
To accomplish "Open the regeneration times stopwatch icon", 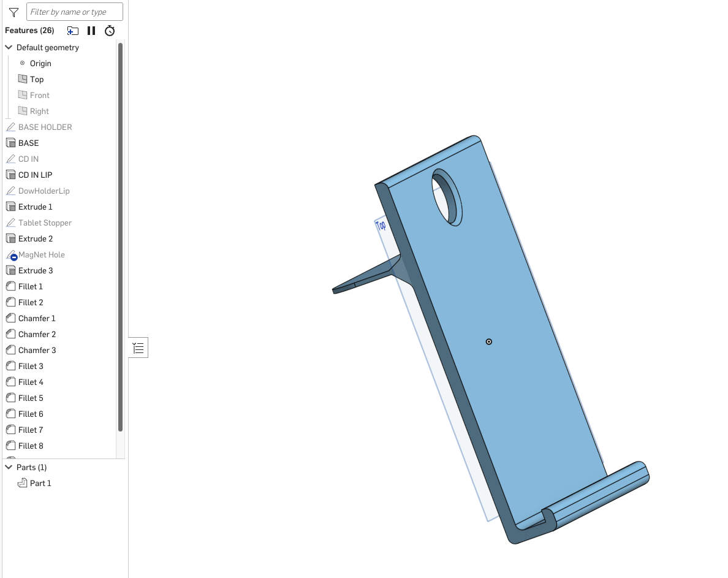I will (110, 31).
